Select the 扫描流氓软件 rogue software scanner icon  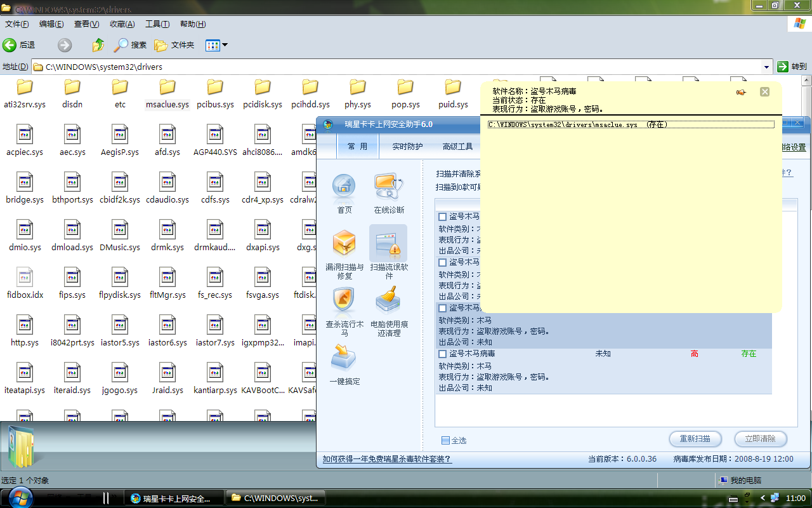[388, 244]
